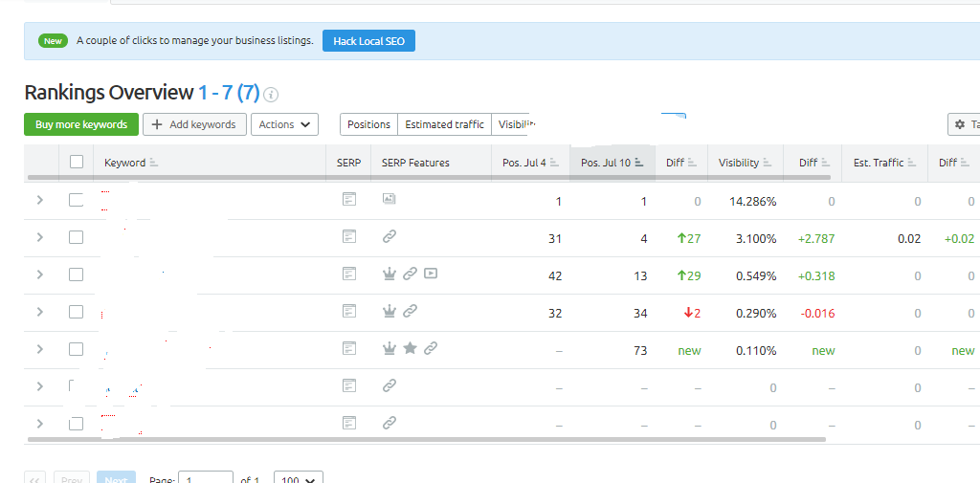Click the +2.787 visibility diff value
Viewport: 980px width, 483px height.
tap(816, 239)
